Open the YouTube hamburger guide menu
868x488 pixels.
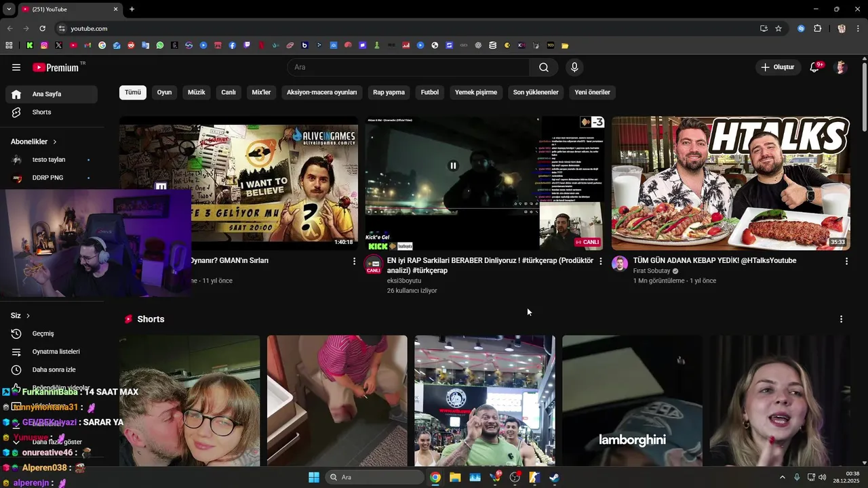click(16, 67)
